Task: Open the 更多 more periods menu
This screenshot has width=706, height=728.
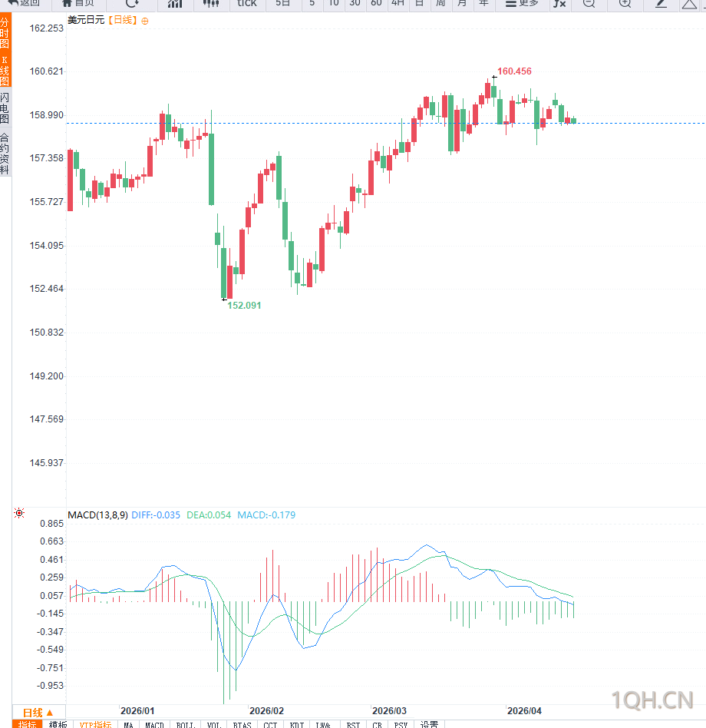Action: click(522, 3)
